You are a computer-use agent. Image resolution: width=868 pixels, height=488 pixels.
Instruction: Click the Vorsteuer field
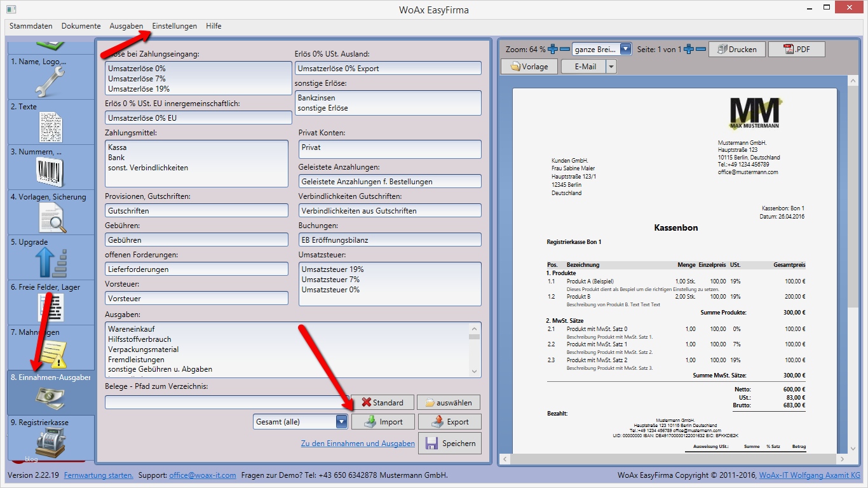[x=196, y=298]
